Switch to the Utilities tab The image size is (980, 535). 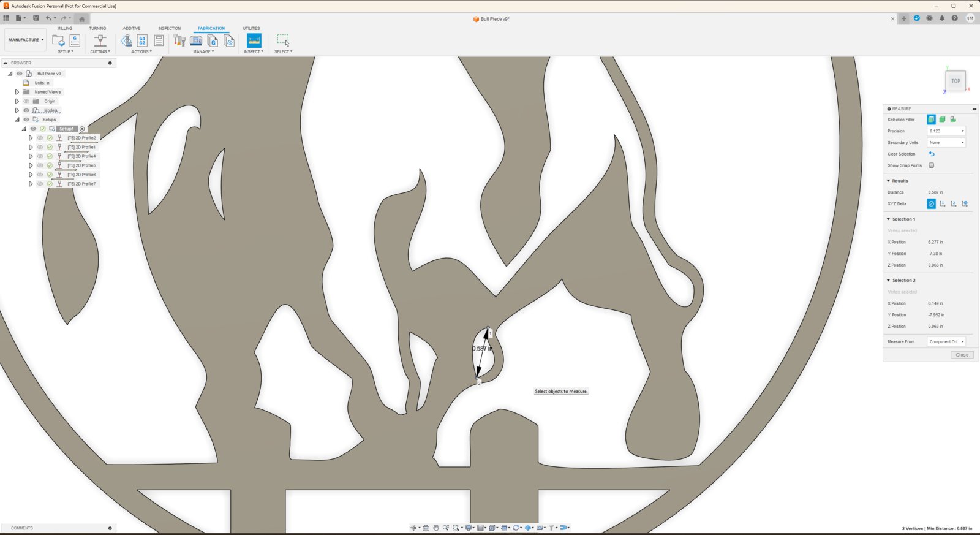point(251,28)
